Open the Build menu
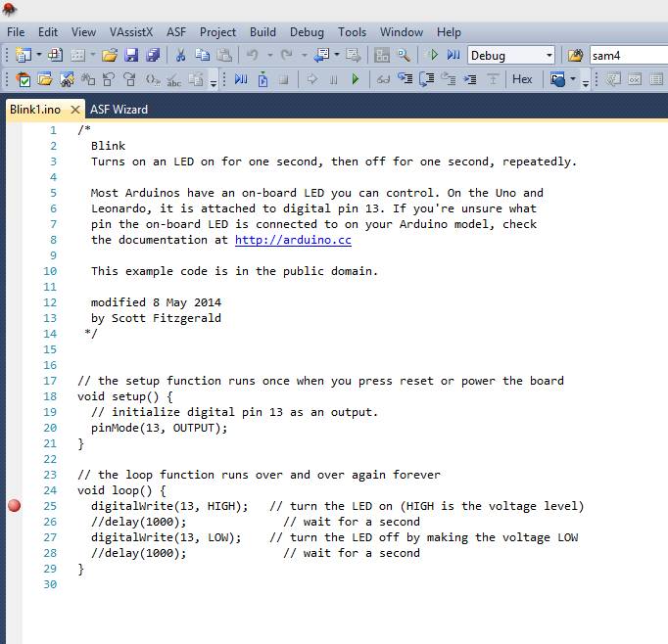The width and height of the screenshot is (668, 644). [x=262, y=32]
